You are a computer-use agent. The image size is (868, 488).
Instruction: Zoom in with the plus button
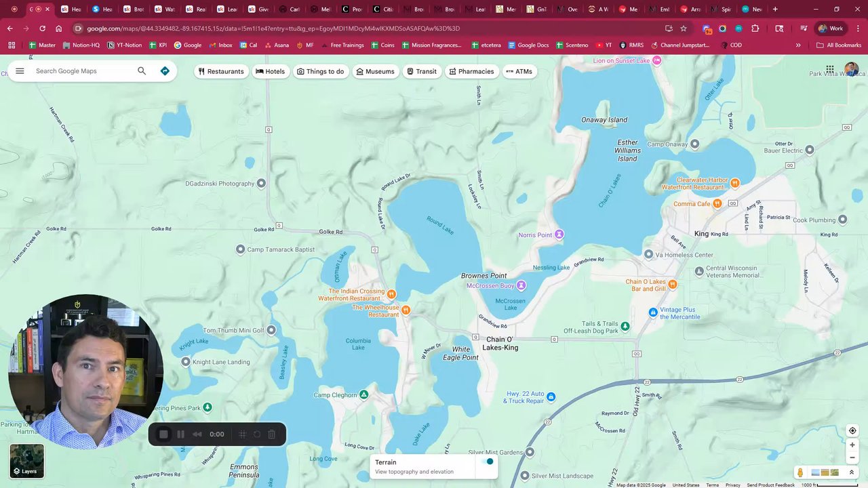(x=852, y=445)
